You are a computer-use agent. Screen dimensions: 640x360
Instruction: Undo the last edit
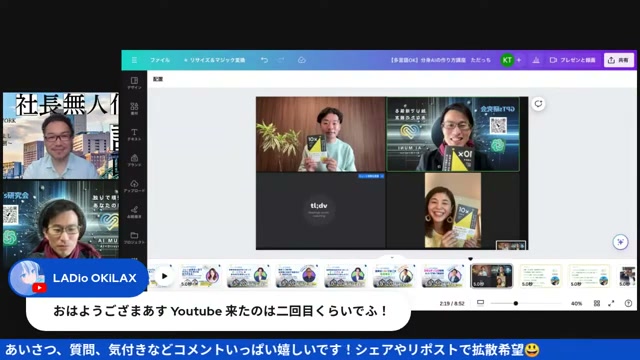pos(264,60)
